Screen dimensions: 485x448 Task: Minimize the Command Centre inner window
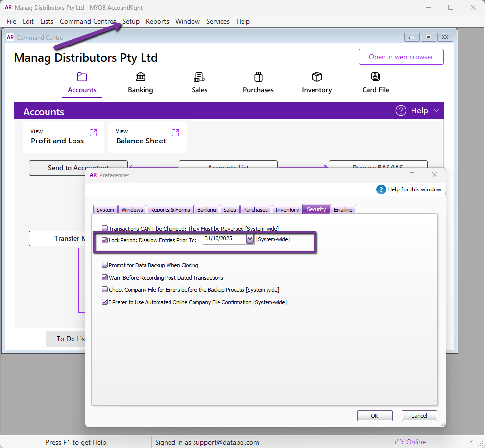(x=412, y=37)
